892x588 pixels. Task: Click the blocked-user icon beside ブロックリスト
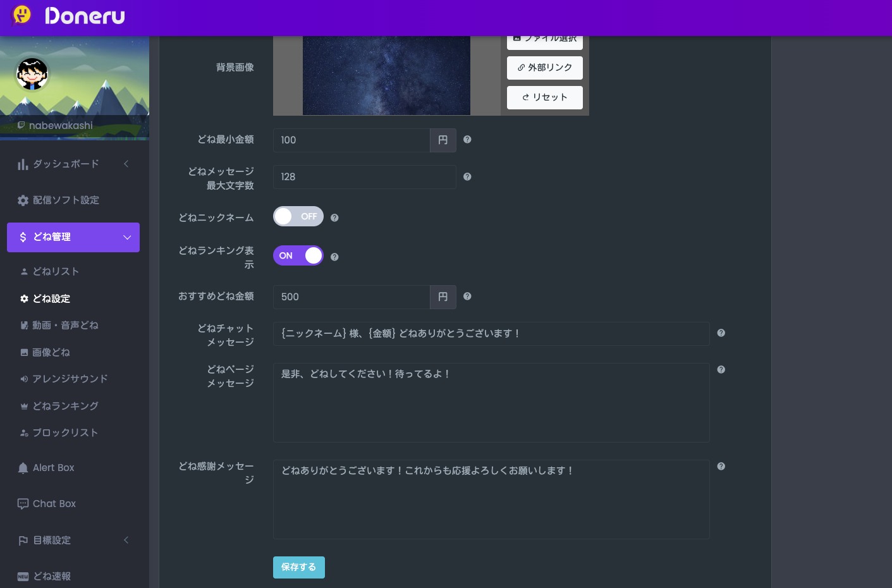pyautogui.click(x=24, y=433)
